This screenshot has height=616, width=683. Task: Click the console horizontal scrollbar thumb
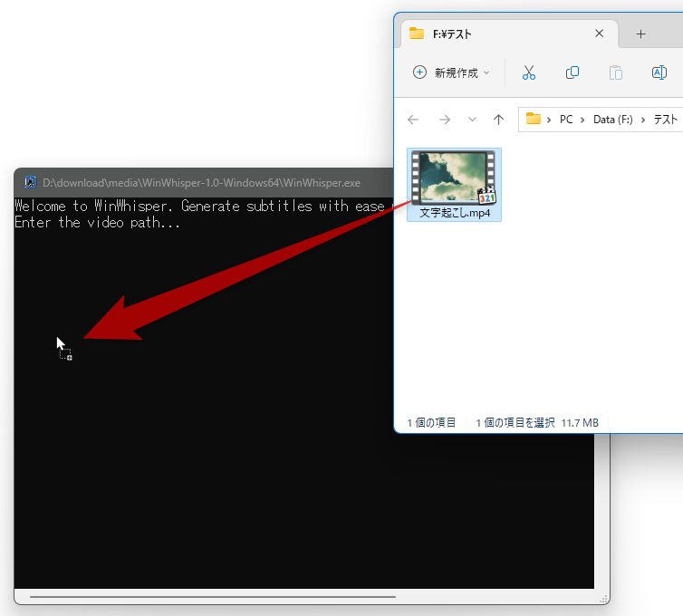213,597
